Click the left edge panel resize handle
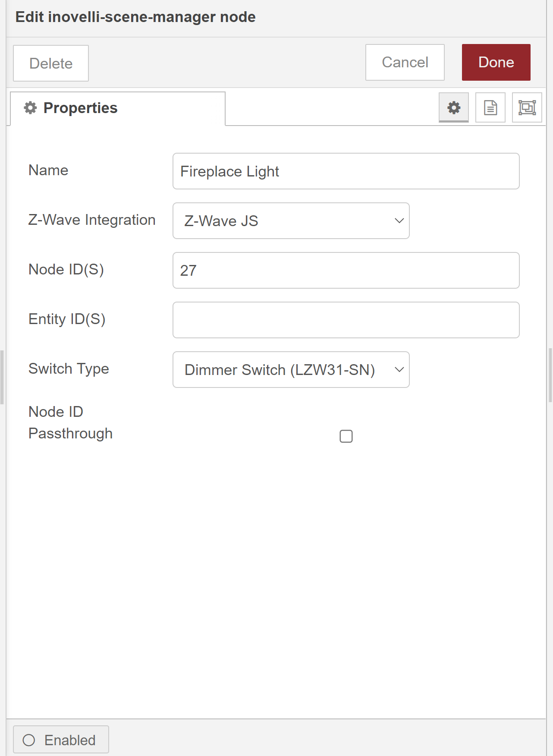The image size is (553, 756). [x=2, y=378]
